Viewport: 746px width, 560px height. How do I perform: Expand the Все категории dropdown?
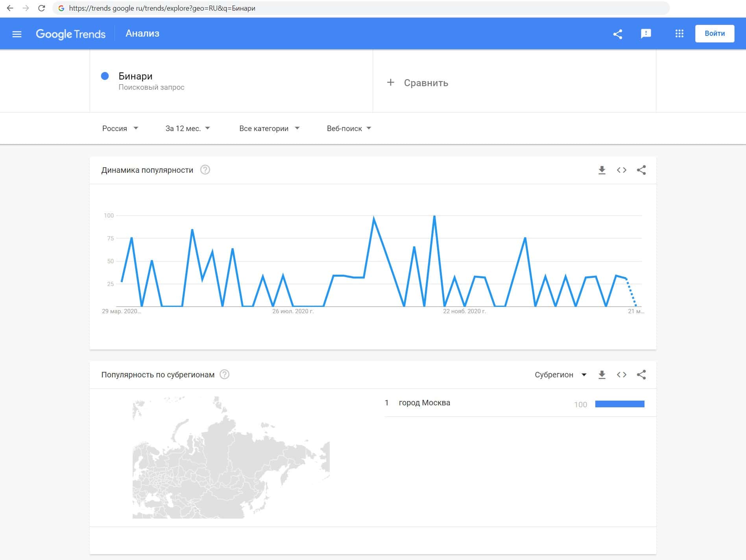[269, 128]
